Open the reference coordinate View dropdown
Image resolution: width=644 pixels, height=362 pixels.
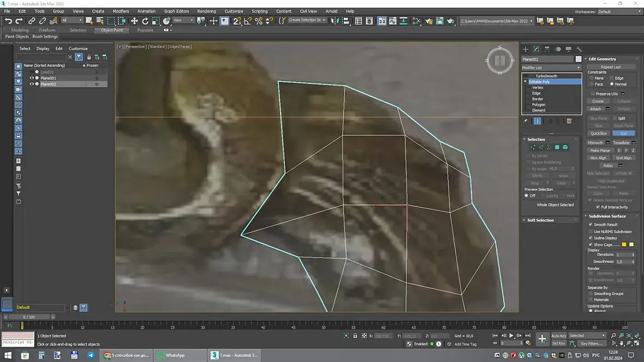(x=184, y=21)
